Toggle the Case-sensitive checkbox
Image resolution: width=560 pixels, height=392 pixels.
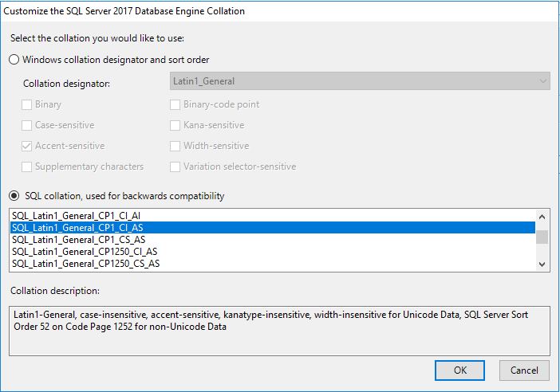point(27,125)
